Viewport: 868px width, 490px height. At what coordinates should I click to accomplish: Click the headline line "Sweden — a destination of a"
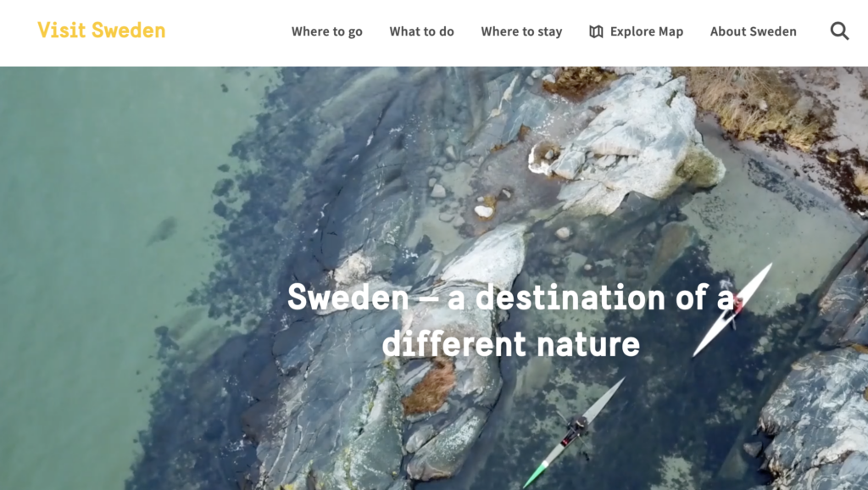510,297
